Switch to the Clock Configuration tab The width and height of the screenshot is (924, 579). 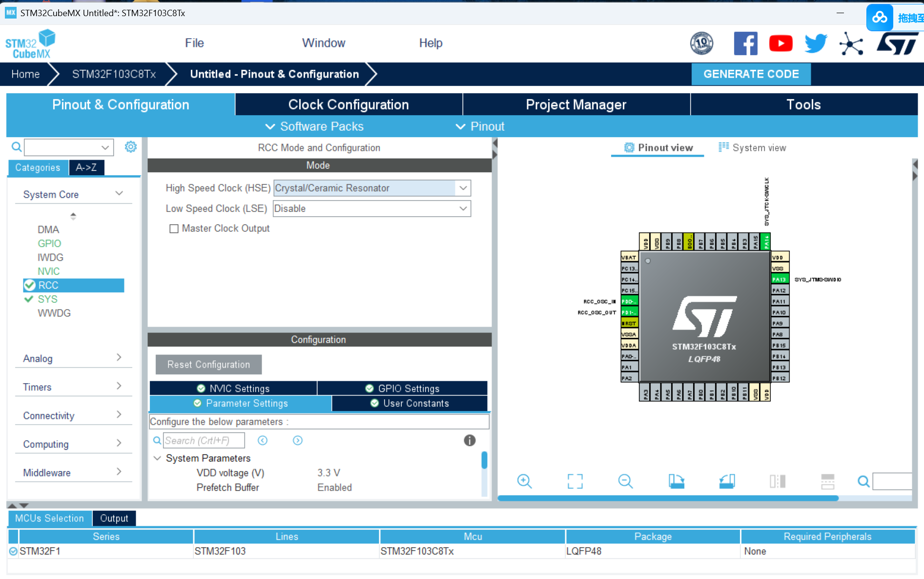[349, 104]
